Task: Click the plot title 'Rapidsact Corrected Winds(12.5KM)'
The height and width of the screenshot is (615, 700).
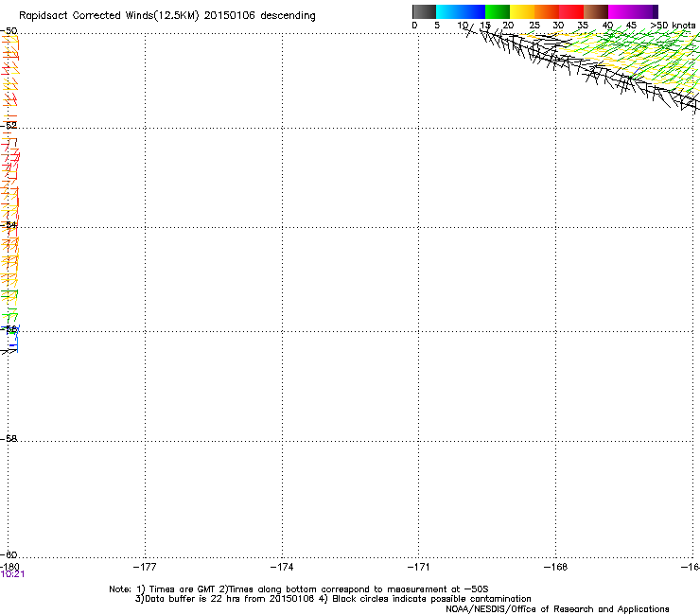Action: (x=109, y=16)
